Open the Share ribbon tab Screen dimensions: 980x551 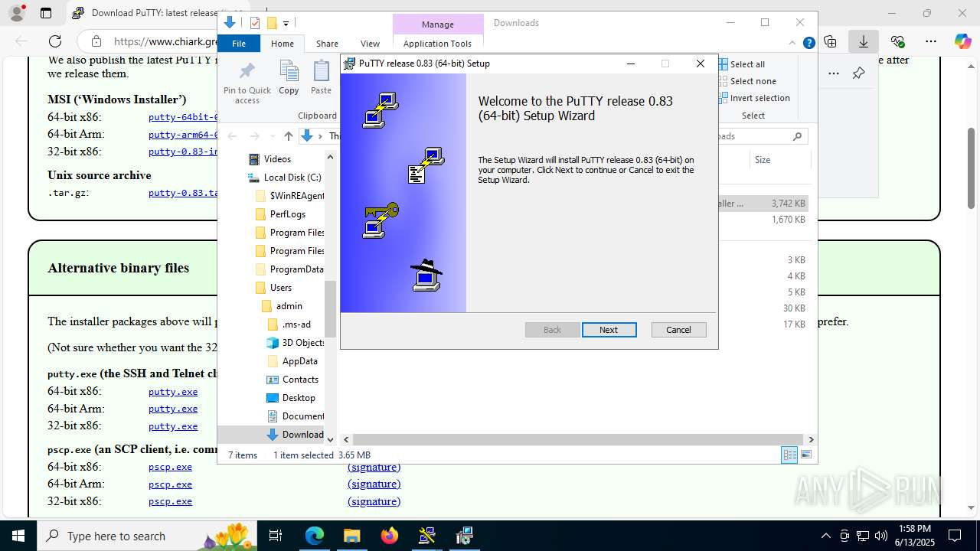[327, 44]
